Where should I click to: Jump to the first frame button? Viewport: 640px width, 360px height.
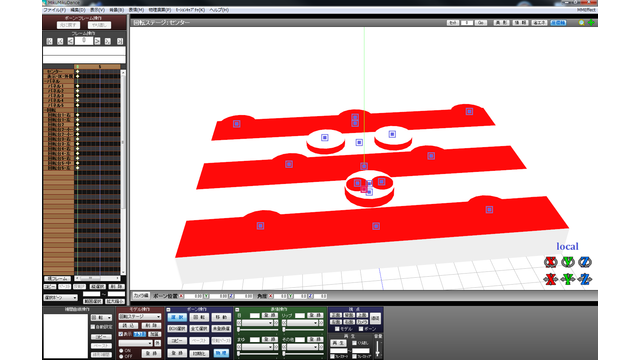coord(49,41)
